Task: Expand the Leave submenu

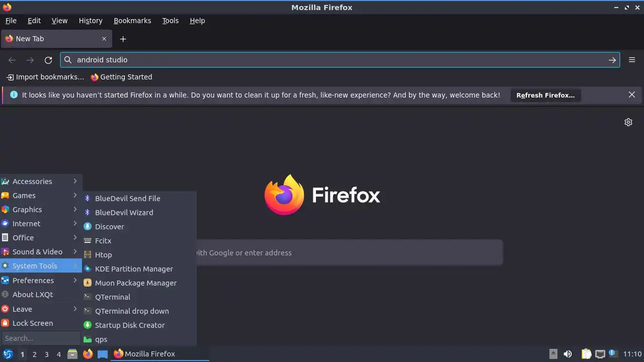Action: (x=41, y=309)
